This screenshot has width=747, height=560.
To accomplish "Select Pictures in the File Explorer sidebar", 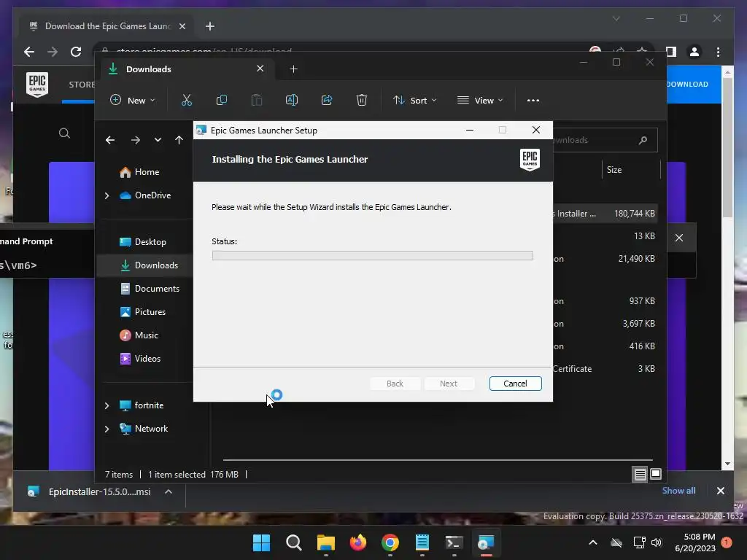I will coord(142,312).
